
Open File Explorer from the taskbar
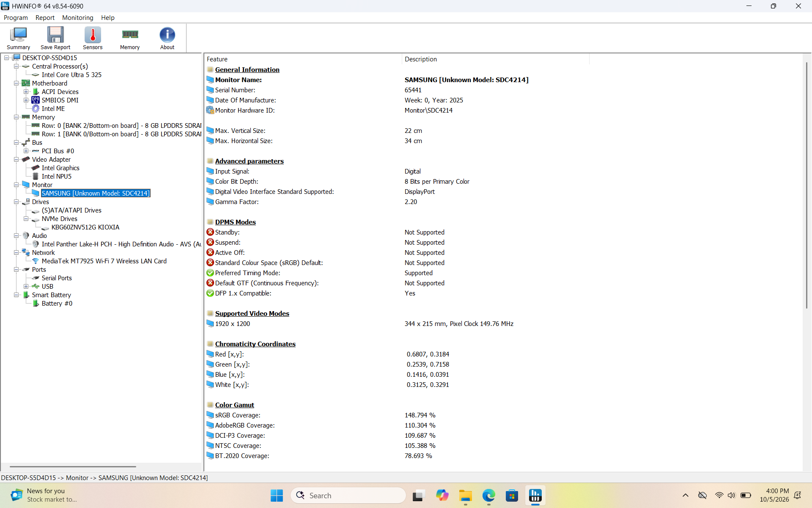tap(465, 495)
